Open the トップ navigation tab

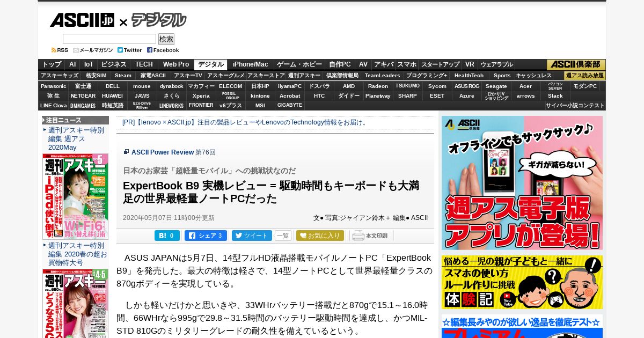click(x=52, y=64)
